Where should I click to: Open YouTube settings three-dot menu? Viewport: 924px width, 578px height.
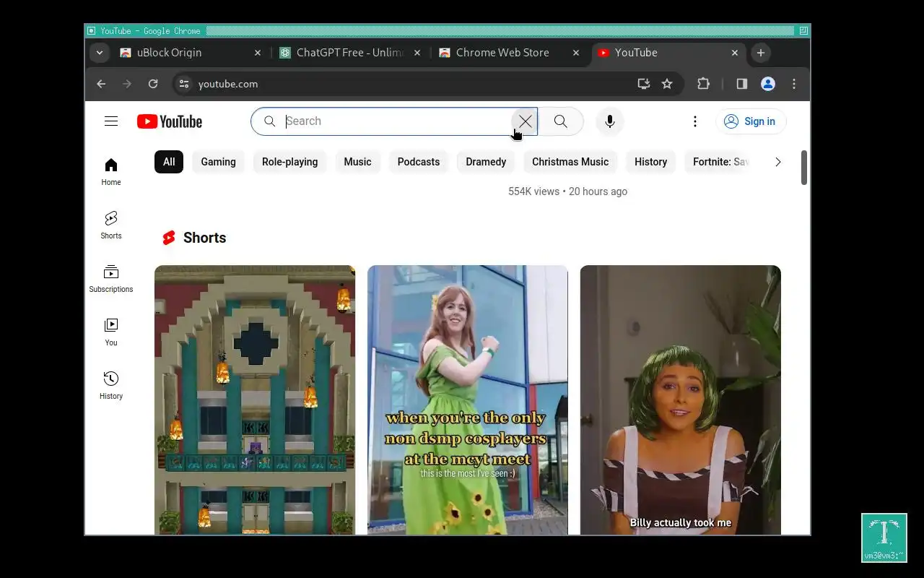point(695,121)
